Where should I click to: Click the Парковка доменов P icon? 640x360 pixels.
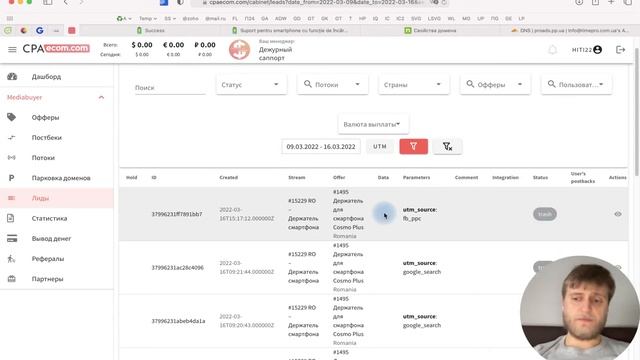[x=11, y=178]
